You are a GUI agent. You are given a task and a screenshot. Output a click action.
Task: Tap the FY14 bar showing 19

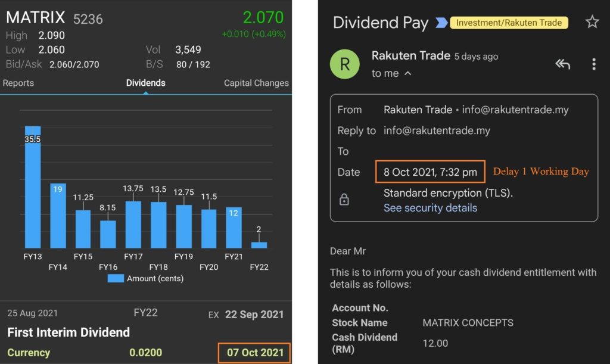point(58,216)
